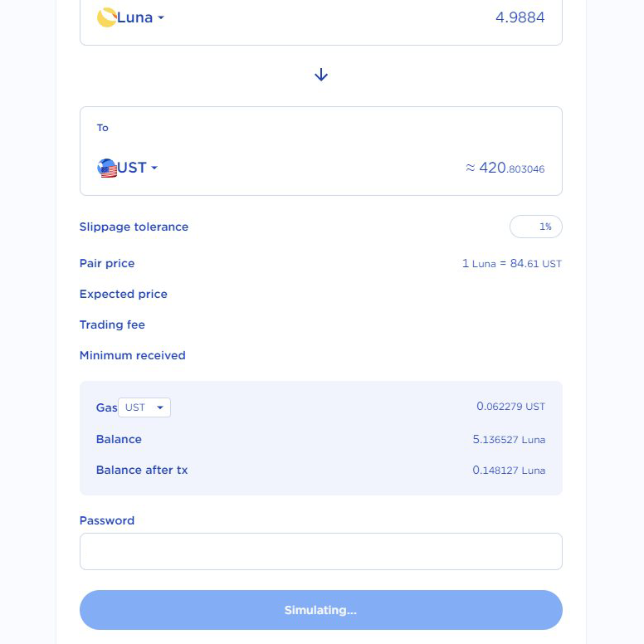The image size is (644, 644).
Task: Focus the Password input field
Action: (321, 551)
